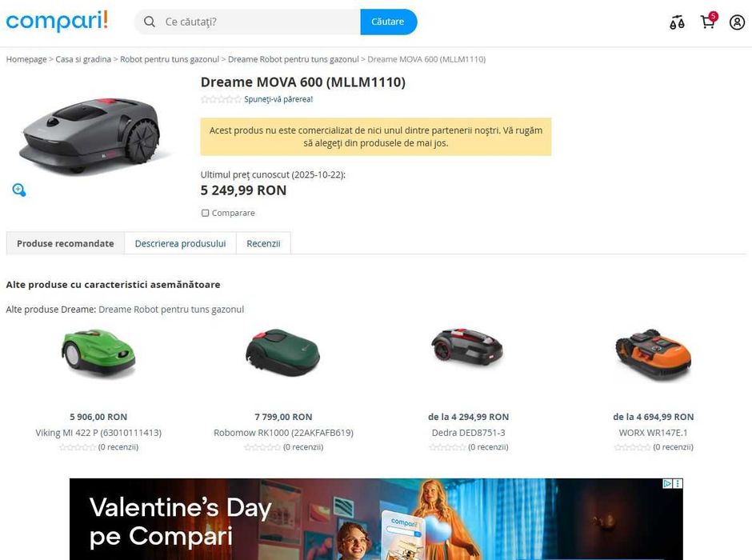Go to Casa si gradina breadcrumb

coord(83,59)
